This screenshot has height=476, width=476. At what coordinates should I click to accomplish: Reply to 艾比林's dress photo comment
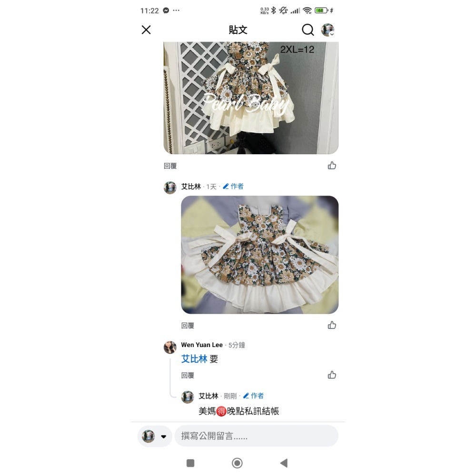pyautogui.click(x=188, y=326)
